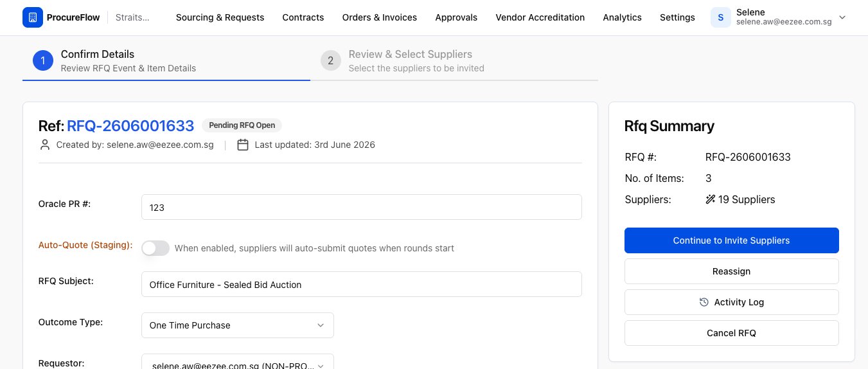The image size is (868, 369).
Task: Click the person icon beside Created by
Action: [x=45, y=145]
